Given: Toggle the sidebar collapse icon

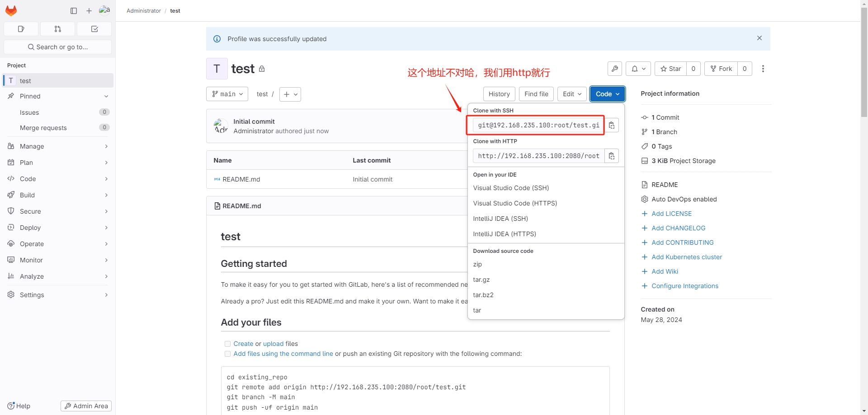Looking at the screenshot, I should pyautogui.click(x=74, y=11).
